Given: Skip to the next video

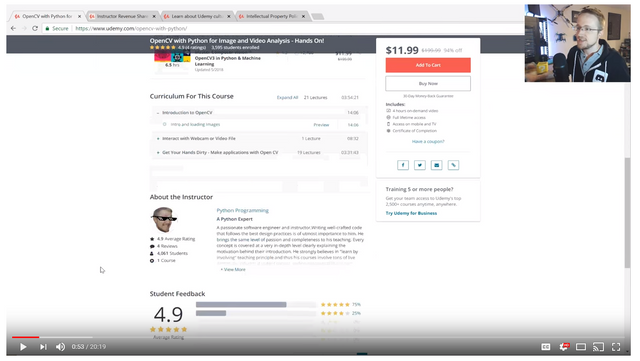Looking at the screenshot, I should 43,347.
